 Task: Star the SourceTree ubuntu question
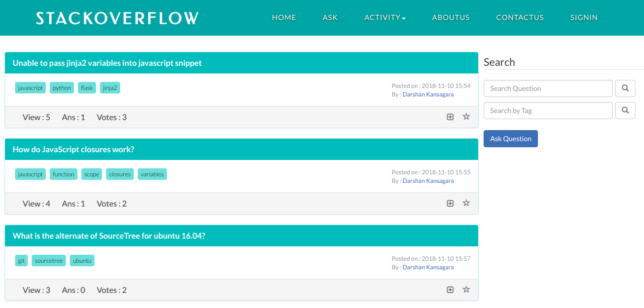coord(466,289)
